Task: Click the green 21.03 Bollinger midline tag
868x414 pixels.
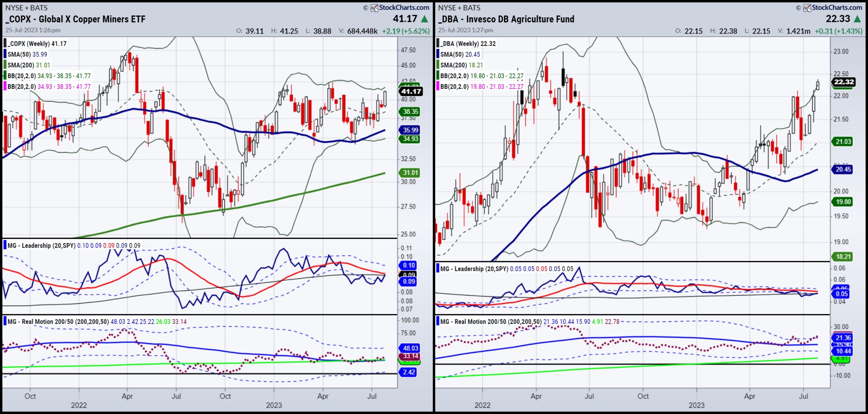Action: pos(843,142)
